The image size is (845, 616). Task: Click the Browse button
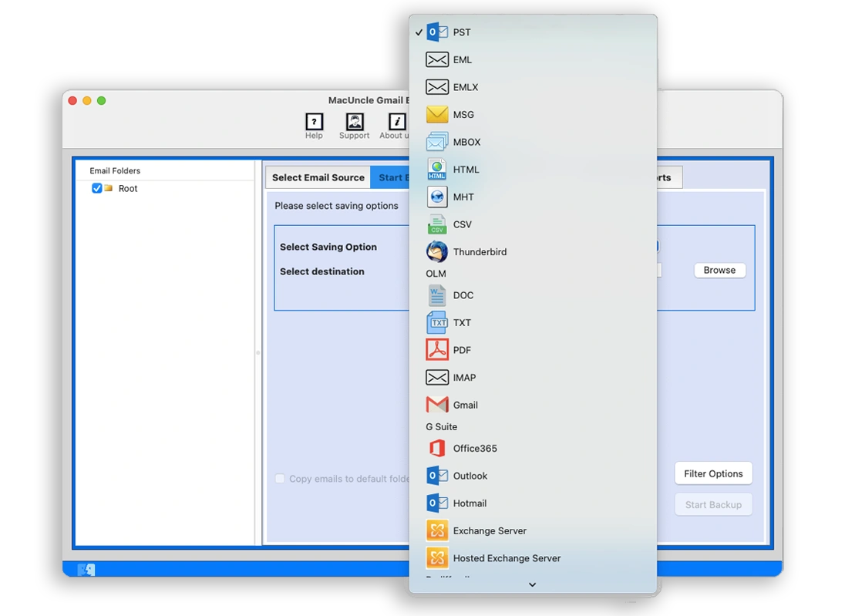719,270
